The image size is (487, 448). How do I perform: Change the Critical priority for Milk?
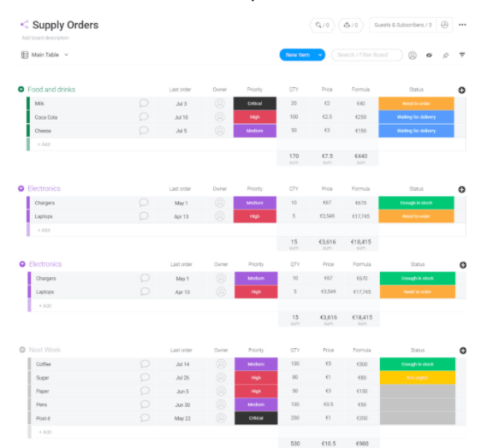[255, 103]
